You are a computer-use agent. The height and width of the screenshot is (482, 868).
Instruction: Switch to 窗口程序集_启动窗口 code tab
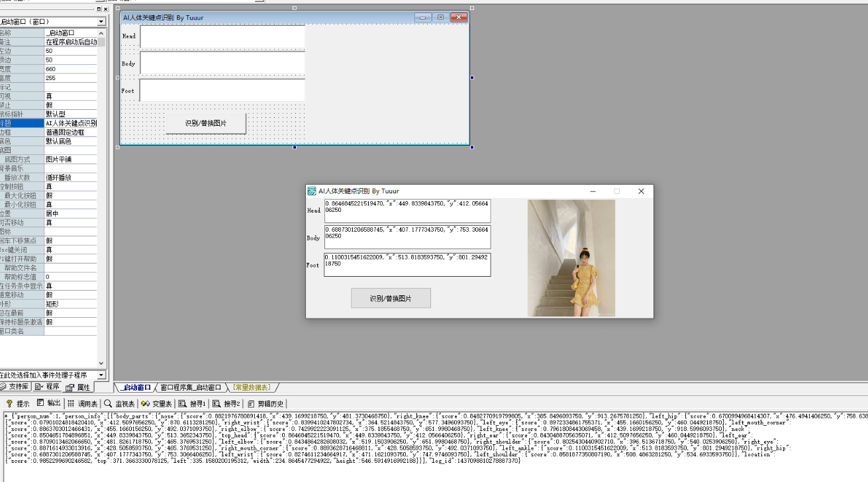click(191, 387)
